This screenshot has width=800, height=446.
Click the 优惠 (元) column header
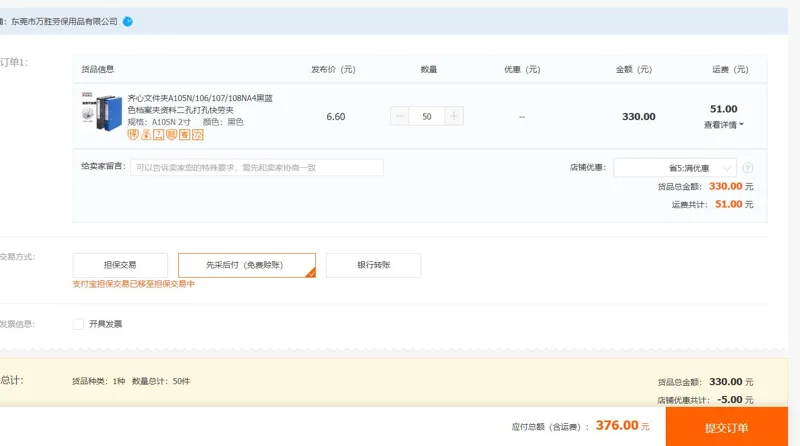[522, 69]
